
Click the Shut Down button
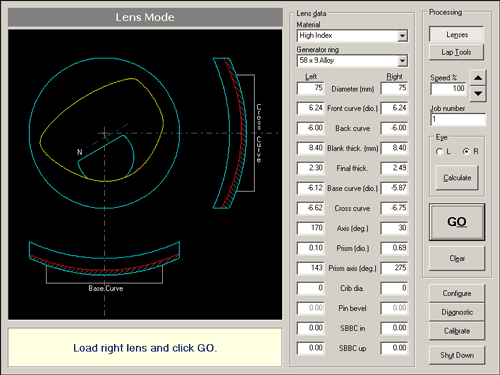[x=457, y=355]
